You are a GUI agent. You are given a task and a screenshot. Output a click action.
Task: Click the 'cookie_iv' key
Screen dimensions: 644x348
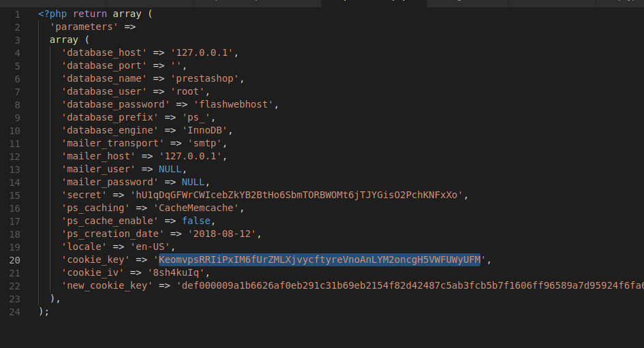93,272
